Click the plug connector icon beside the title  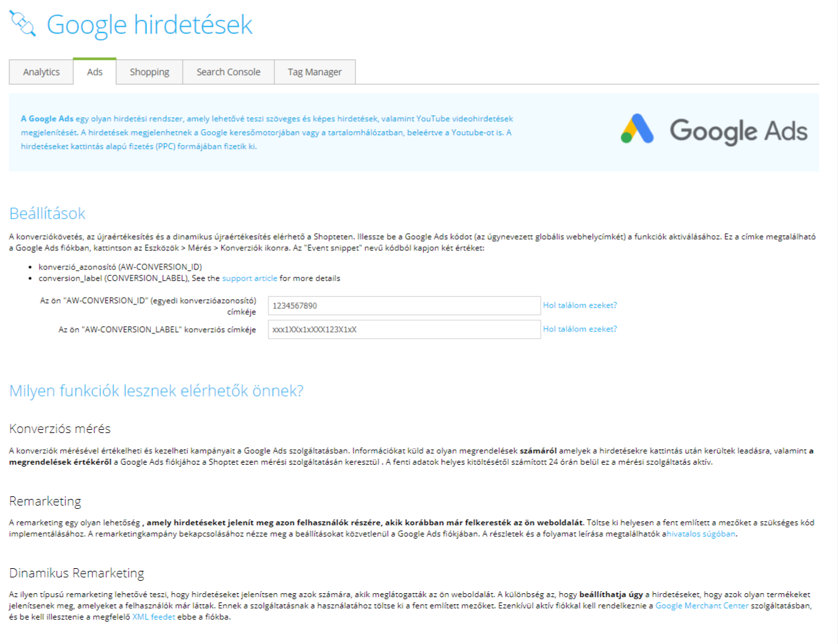[x=22, y=23]
